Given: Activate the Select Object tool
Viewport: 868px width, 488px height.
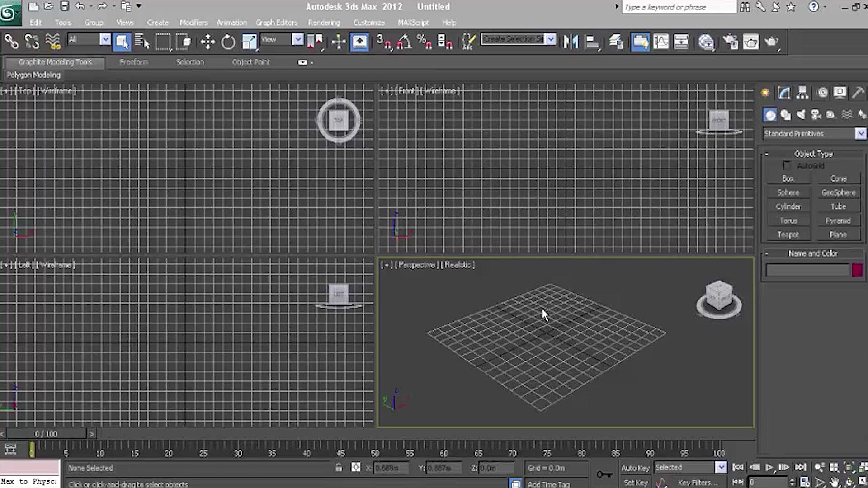Looking at the screenshot, I should pos(122,42).
